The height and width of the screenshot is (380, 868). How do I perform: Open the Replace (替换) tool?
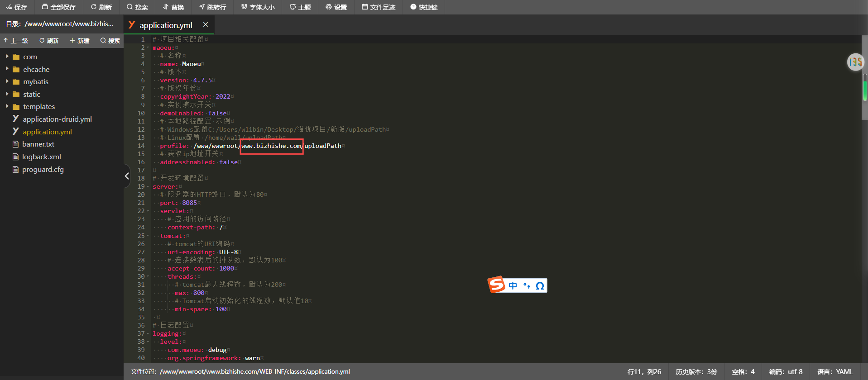coord(166,7)
